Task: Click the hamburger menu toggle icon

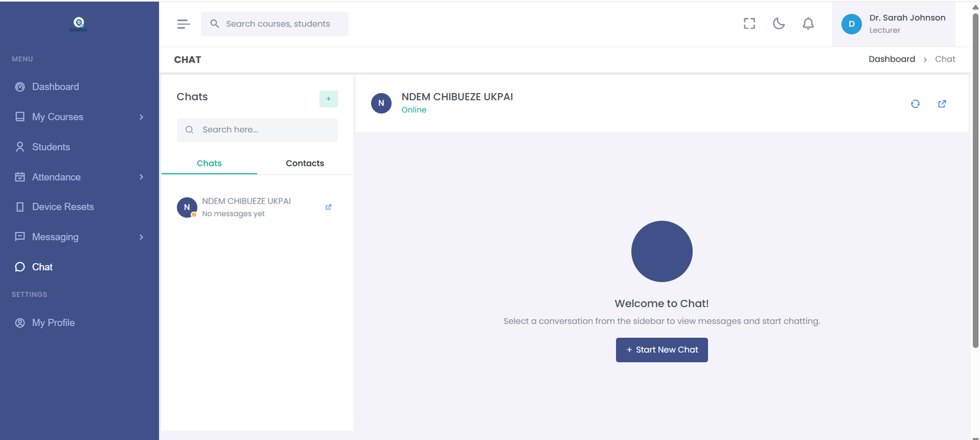Action: 183,24
